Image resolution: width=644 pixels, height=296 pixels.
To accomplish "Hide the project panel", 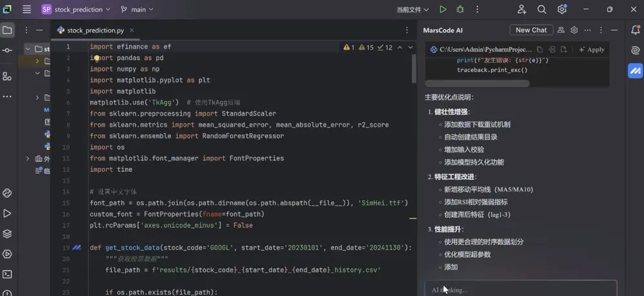I will 39,30.
